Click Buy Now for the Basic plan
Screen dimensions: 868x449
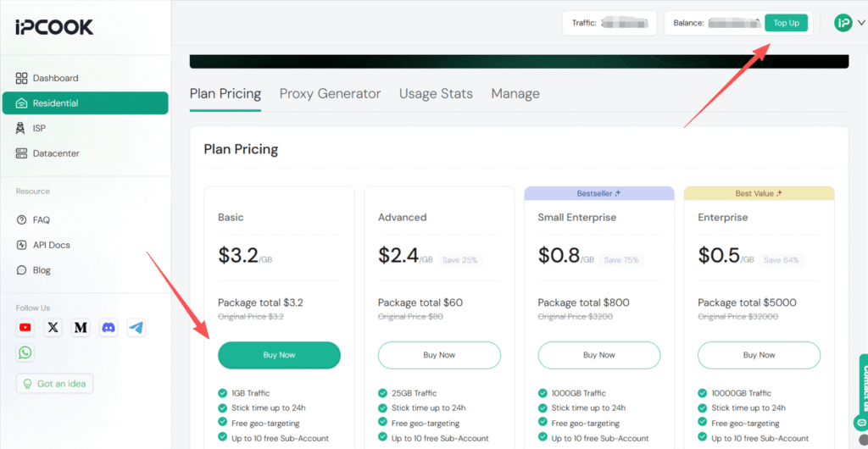[279, 355]
